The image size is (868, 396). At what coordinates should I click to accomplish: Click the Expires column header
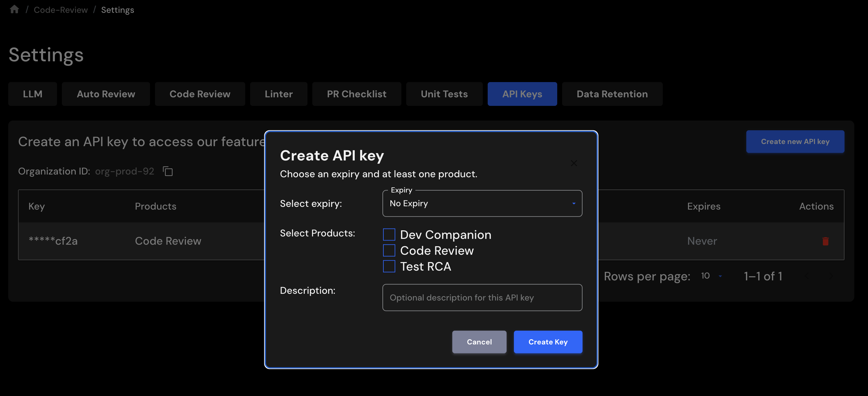click(x=704, y=206)
